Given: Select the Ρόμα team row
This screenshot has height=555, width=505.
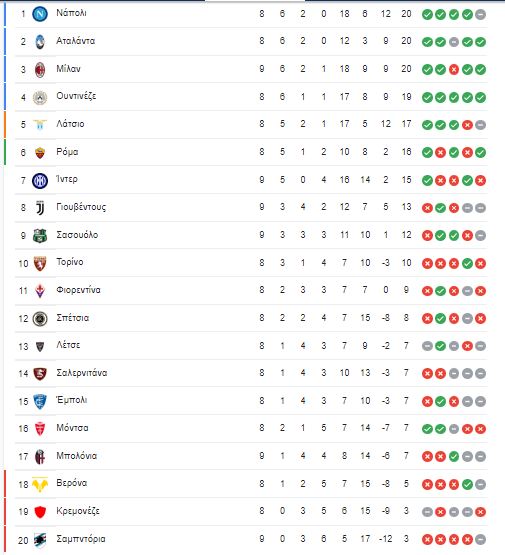Looking at the screenshot, I should pyautogui.click(x=251, y=152).
